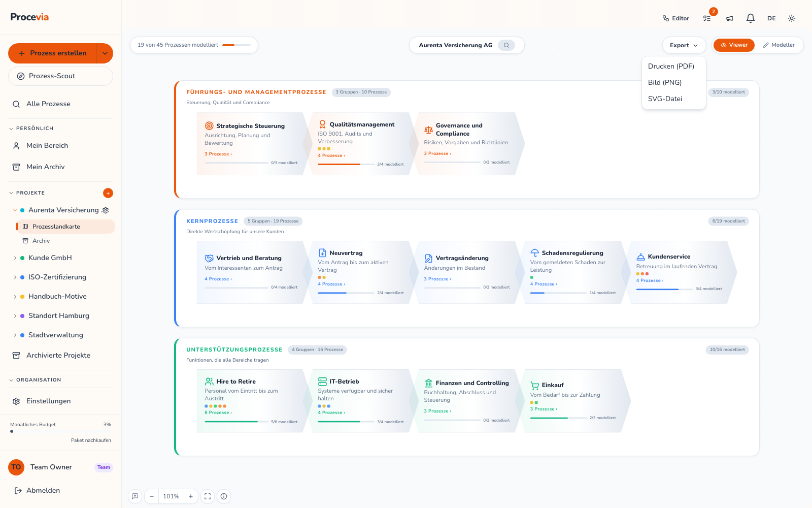
Task: Open the Prozess erstellen dropdown arrow
Action: click(105, 53)
